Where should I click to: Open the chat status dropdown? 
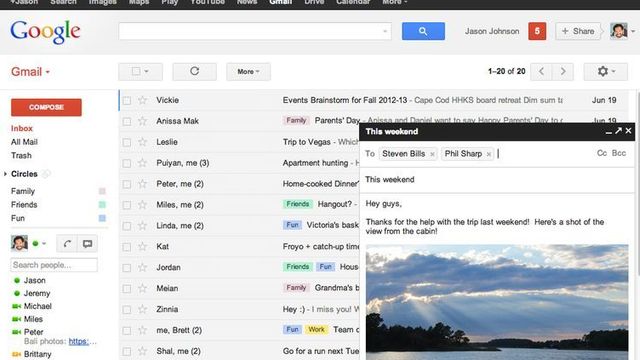pyautogui.click(x=44, y=244)
